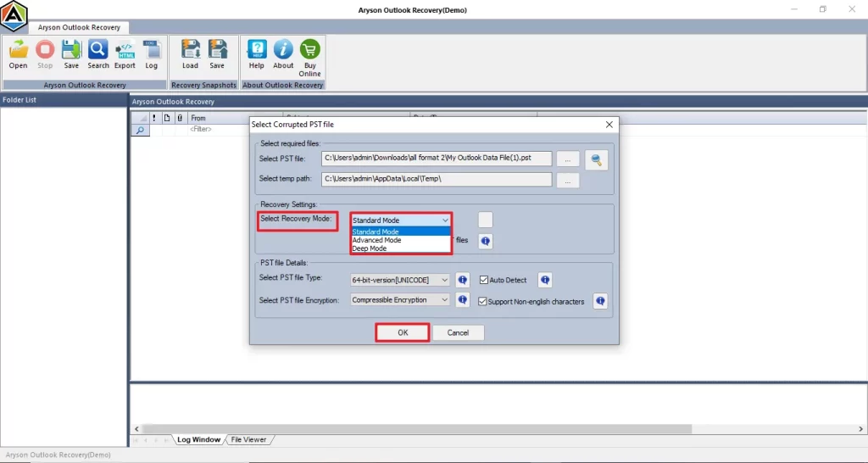Browse for temp path with ellipsis button
868x463 pixels.
pyautogui.click(x=567, y=180)
